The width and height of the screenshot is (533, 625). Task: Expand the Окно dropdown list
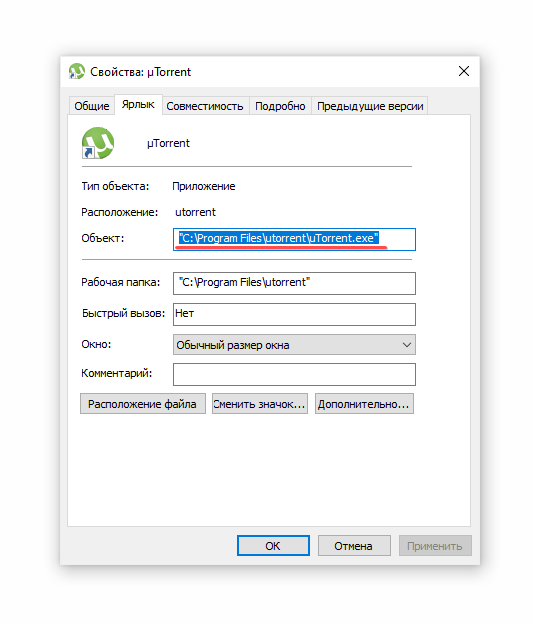294,345
